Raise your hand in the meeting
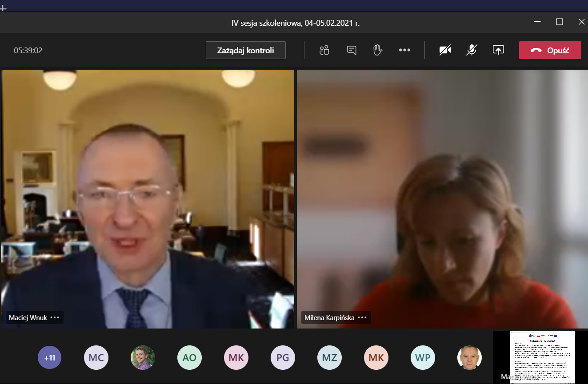 [378, 50]
